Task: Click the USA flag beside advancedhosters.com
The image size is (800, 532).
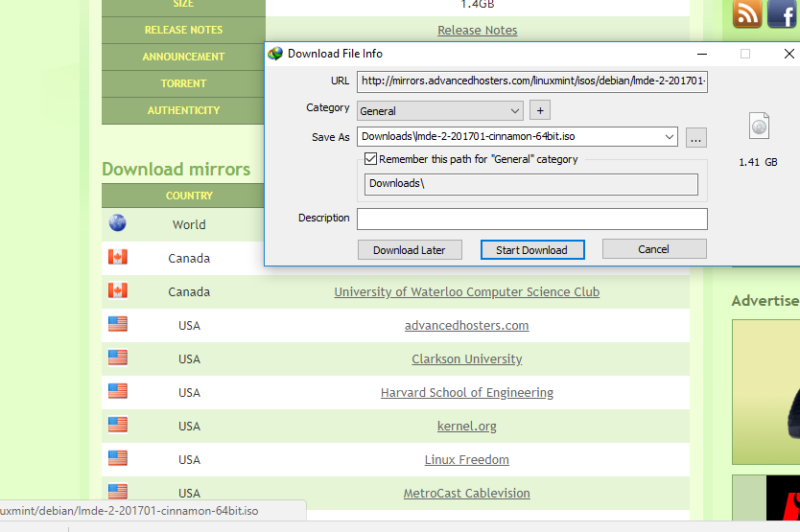Action: [x=118, y=324]
